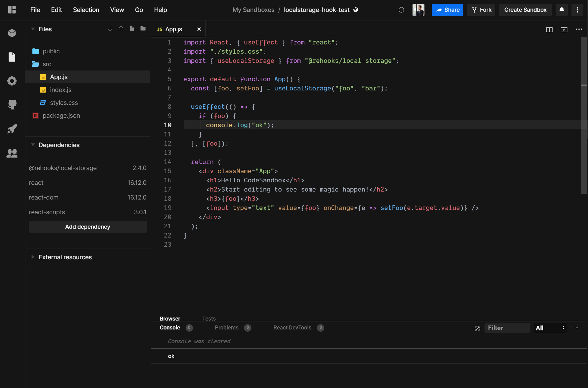588x388 pixels.
Task: Collapse the src folder
Action: point(88,64)
